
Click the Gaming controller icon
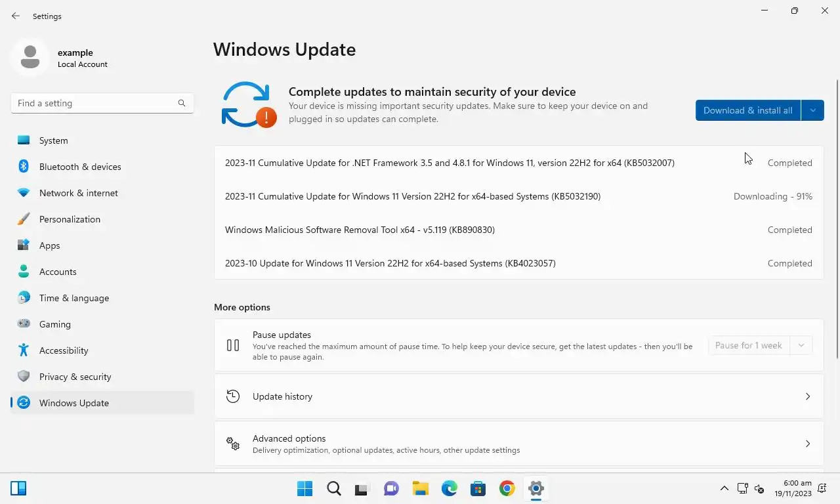(x=24, y=324)
